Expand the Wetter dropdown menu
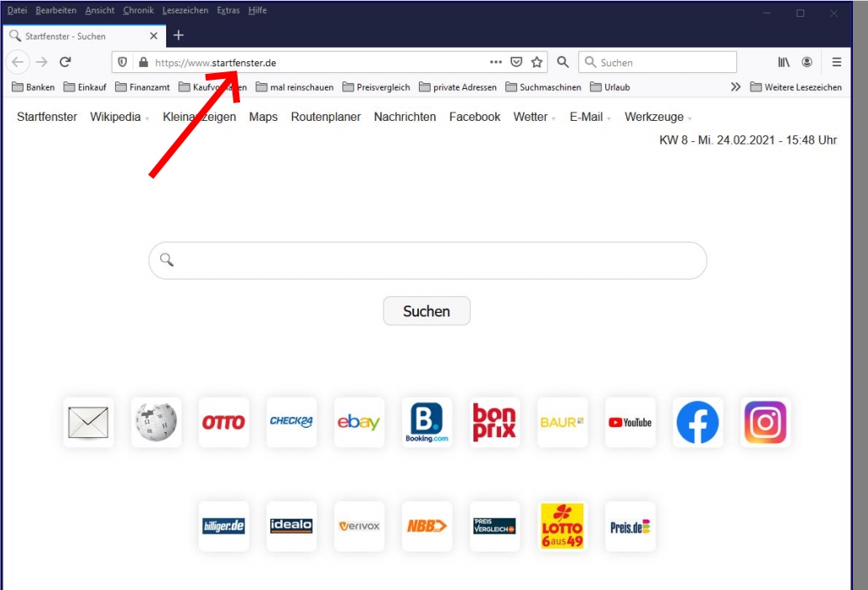This screenshot has height=590, width=868. (x=553, y=118)
